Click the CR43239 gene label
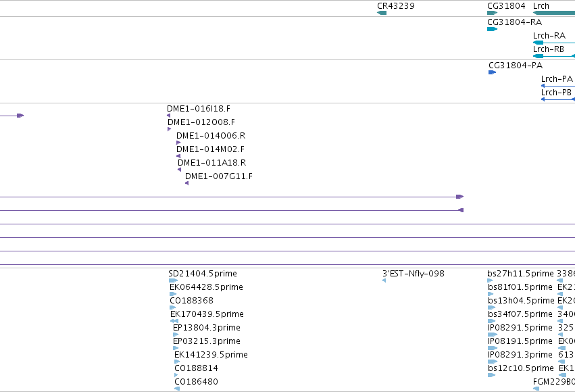This screenshot has height=392, width=575. tap(396, 6)
